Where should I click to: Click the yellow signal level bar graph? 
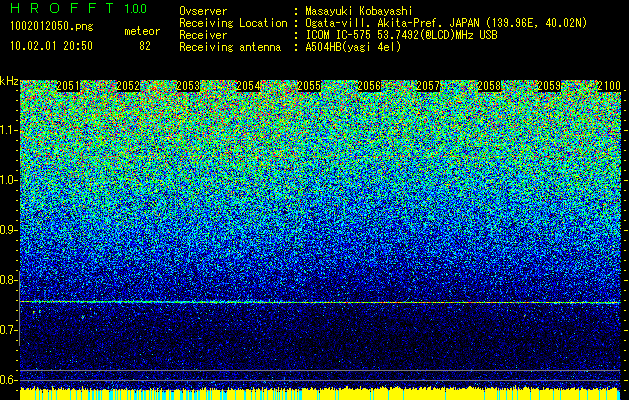pyautogui.click(x=320, y=394)
